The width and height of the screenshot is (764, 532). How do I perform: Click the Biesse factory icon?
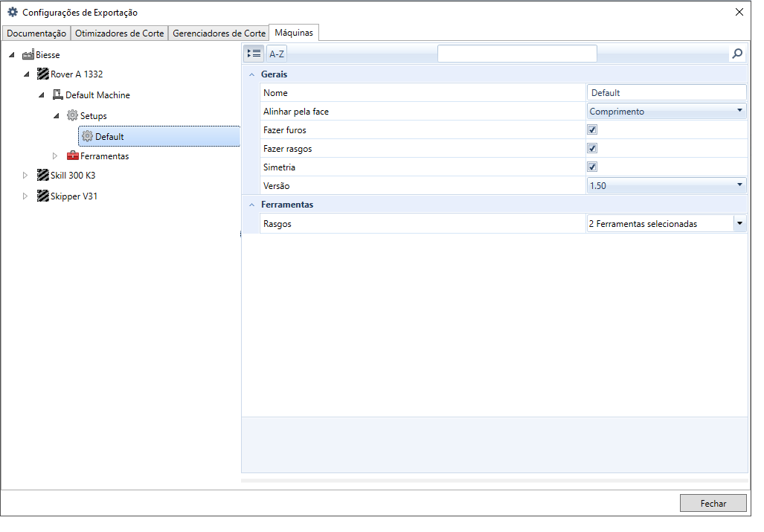(x=28, y=54)
